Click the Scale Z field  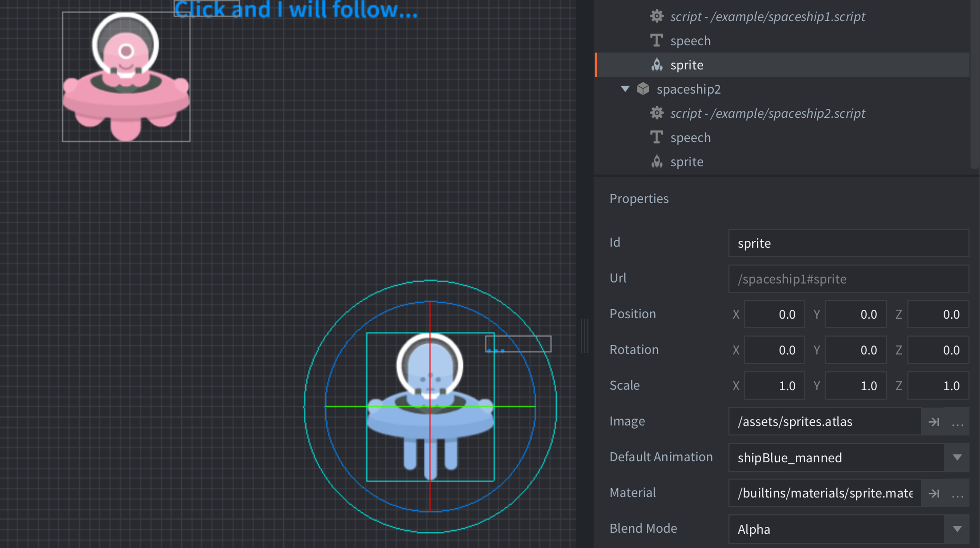[938, 386]
